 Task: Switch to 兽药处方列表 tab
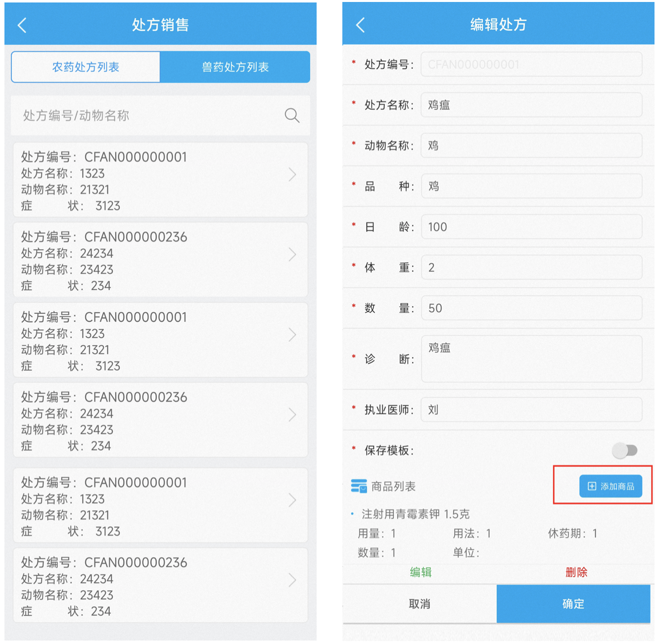235,67
